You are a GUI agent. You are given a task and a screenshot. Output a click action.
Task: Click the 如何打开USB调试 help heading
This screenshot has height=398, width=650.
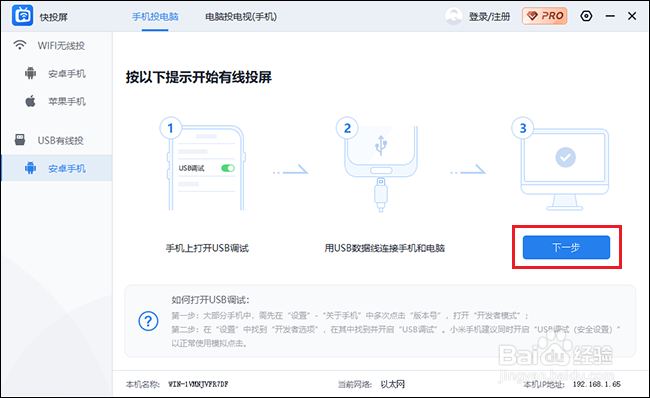point(211,300)
